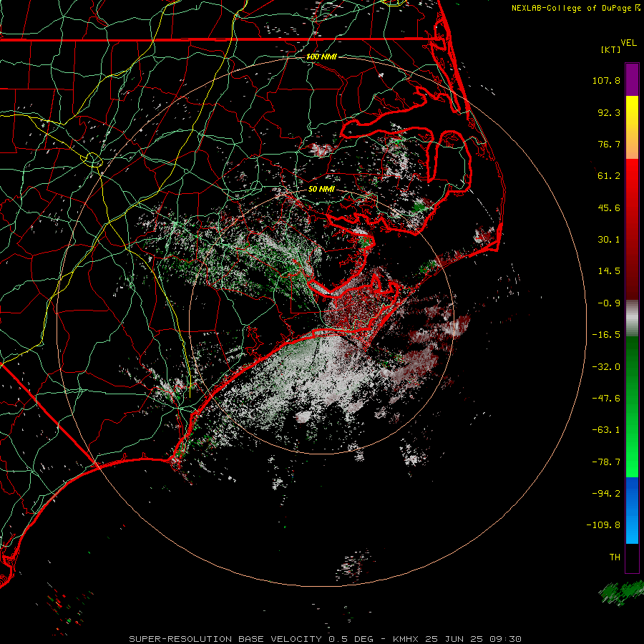Select the 45.6 scale value
The height and width of the screenshot is (644, 644).
coord(609,208)
